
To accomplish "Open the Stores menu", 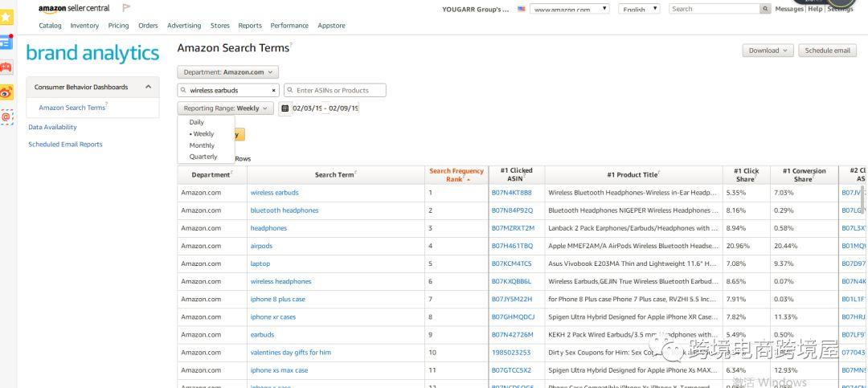I will pos(219,26).
